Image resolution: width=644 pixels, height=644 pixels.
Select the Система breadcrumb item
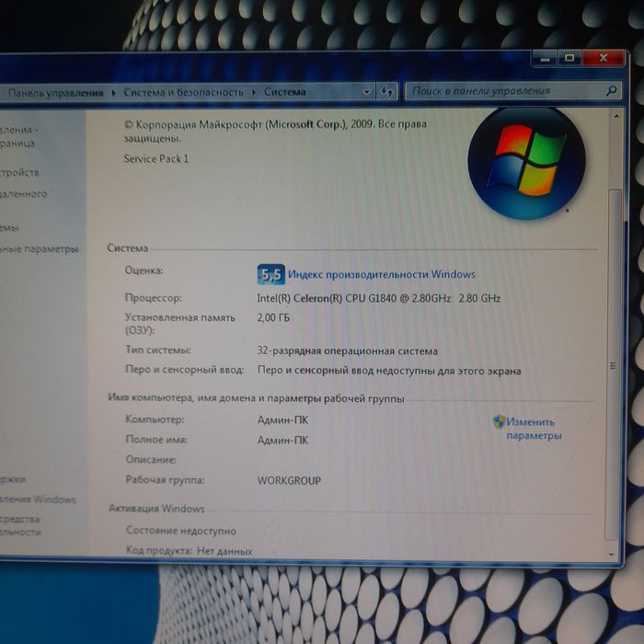[x=284, y=92]
